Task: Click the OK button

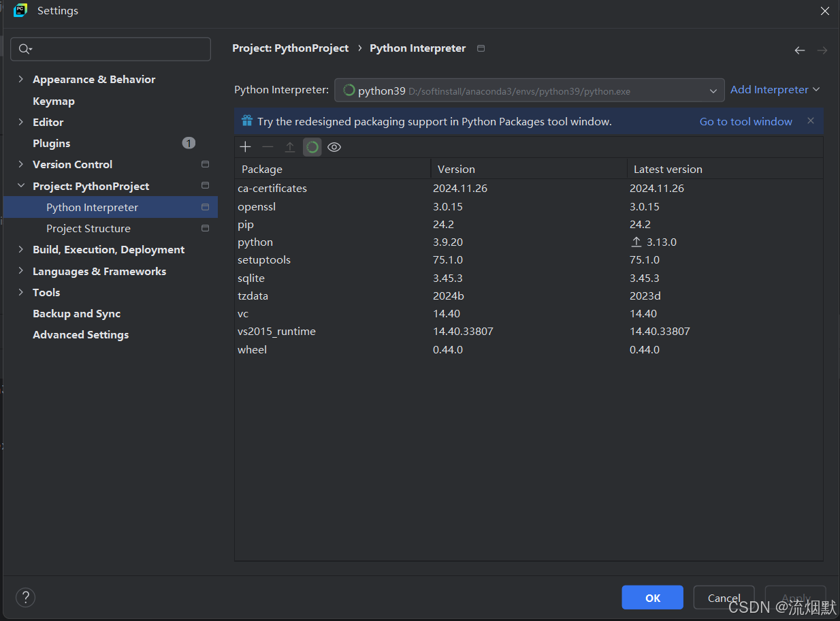Action: 652,597
